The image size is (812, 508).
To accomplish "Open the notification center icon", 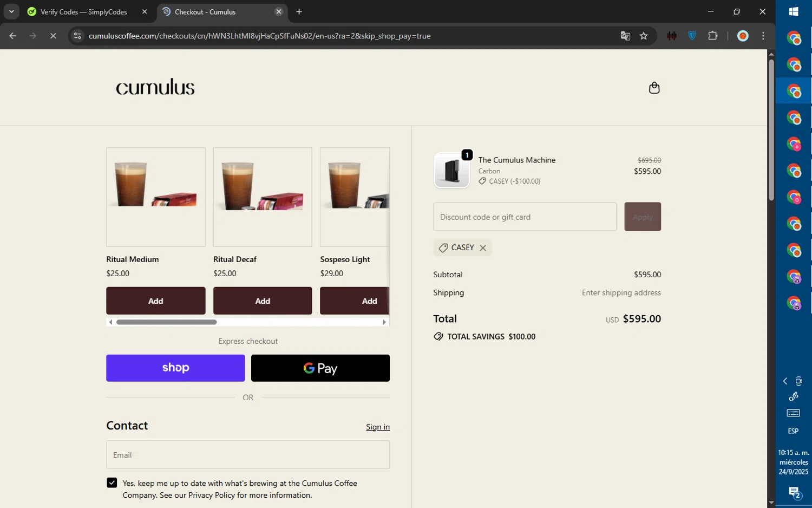I will (794, 492).
